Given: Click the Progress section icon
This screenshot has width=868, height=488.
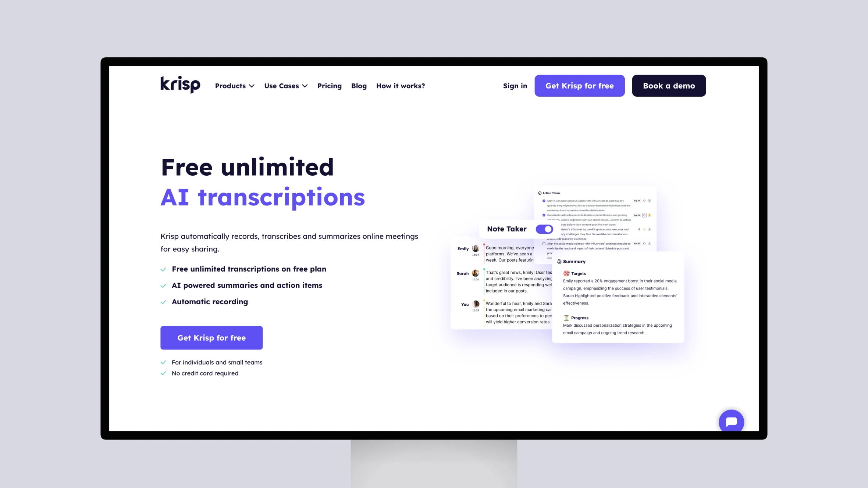Looking at the screenshot, I should coord(566,317).
